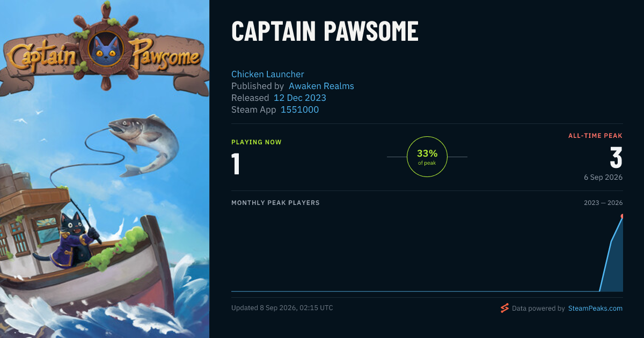This screenshot has width=644, height=338.
Task: Visit the SteamPeaks.com link
Action: coord(596,308)
